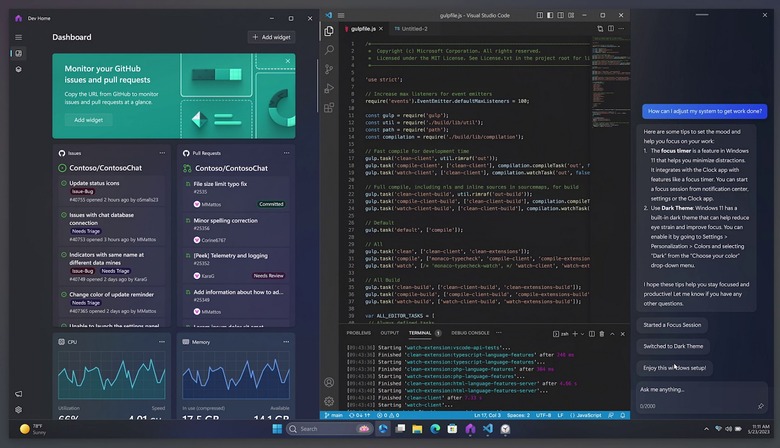780x448 pixels.
Task: Open panel overflow ellipsis after Debug Console
Action: (499, 333)
